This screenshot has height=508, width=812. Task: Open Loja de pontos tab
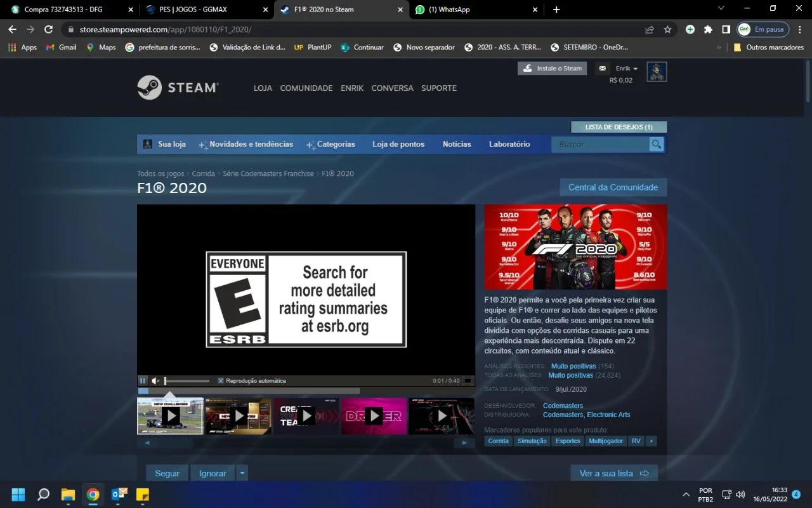tap(398, 144)
